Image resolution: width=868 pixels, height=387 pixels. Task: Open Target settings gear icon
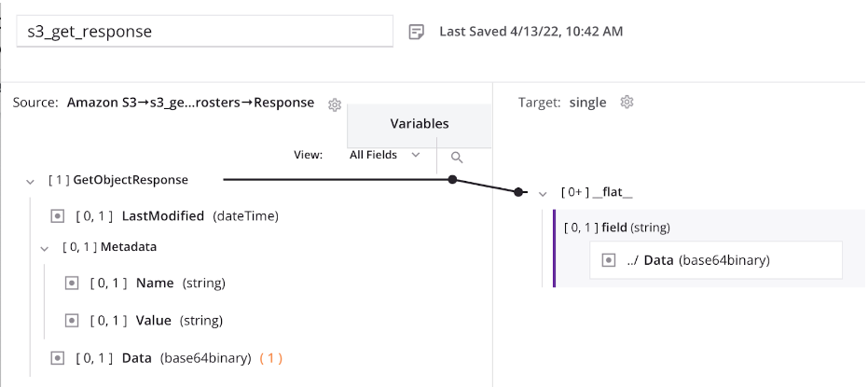point(627,103)
